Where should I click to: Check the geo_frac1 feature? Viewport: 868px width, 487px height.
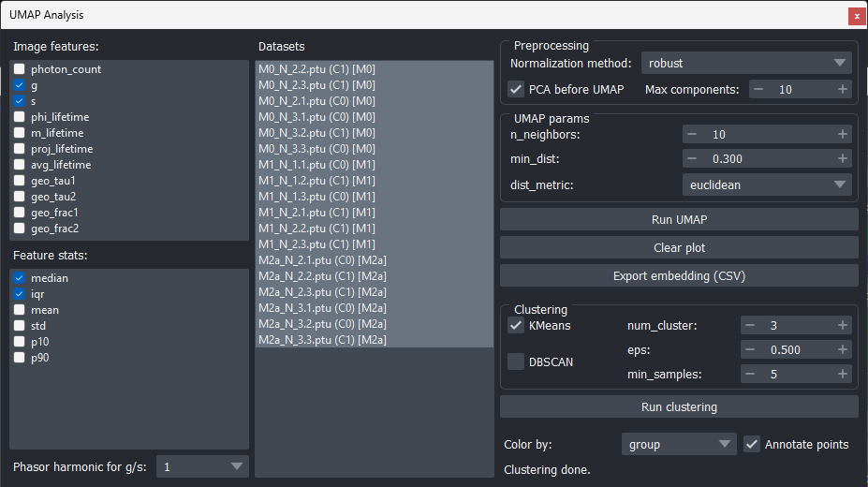click(20, 213)
